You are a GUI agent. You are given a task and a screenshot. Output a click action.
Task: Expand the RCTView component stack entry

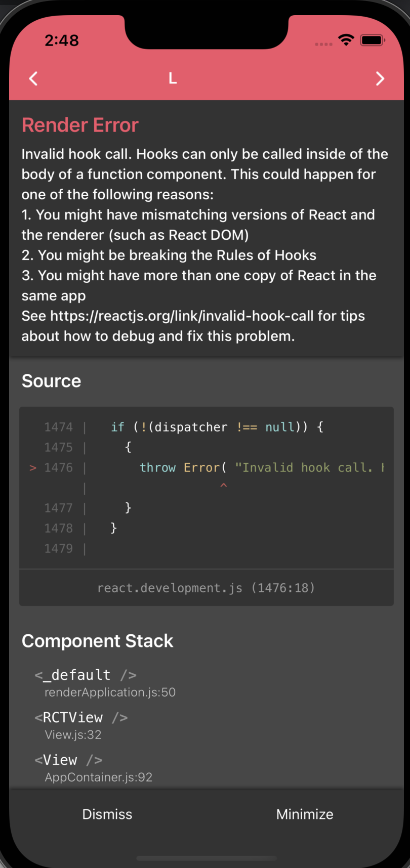80,717
